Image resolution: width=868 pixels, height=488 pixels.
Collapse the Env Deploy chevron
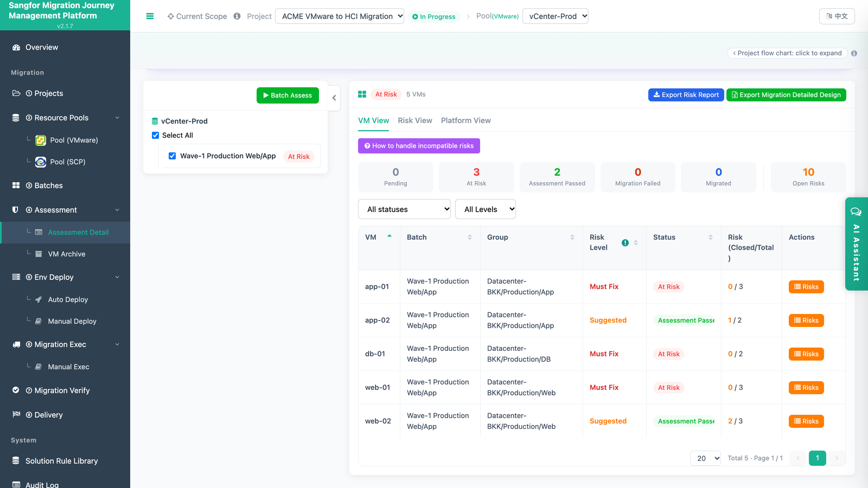pos(117,277)
